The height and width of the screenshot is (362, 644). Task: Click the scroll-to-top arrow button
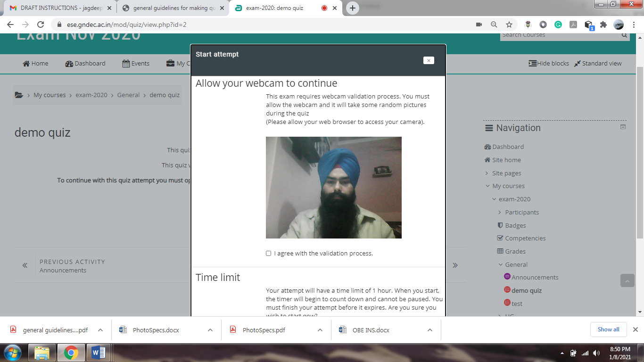pos(627,280)
